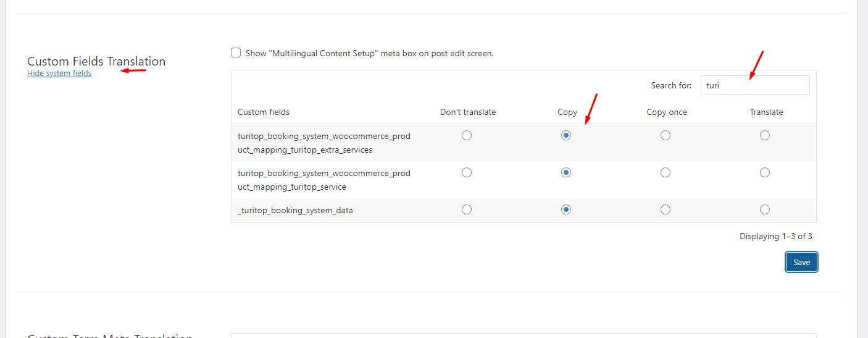
Task: Click the Custom Fields Translation heading
Action: coord(96,61)
